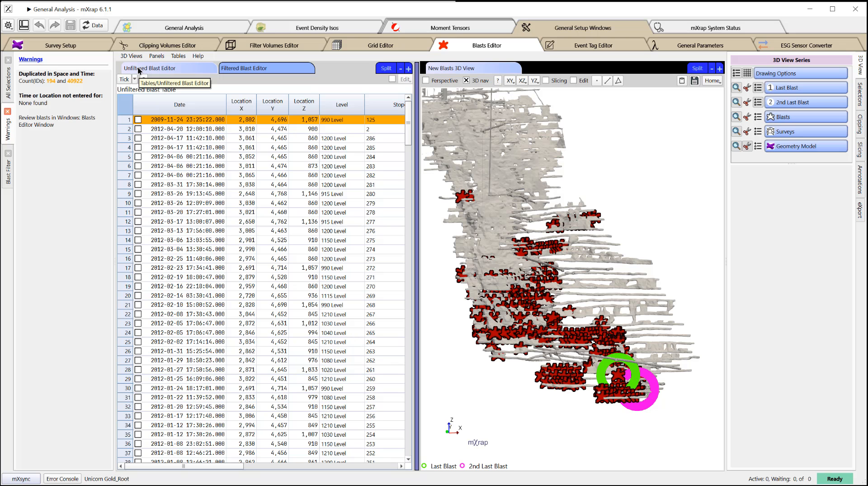Image resolution: width=868 pixels, height=486 pixels.
Task: Enable the Perspective checkbox
Action: click(426, 81)
